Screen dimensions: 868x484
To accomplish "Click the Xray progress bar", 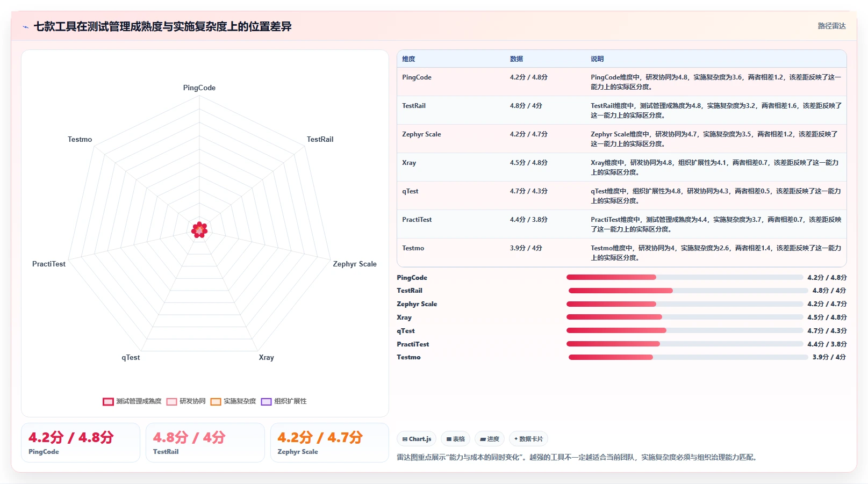I will (685, 317).
